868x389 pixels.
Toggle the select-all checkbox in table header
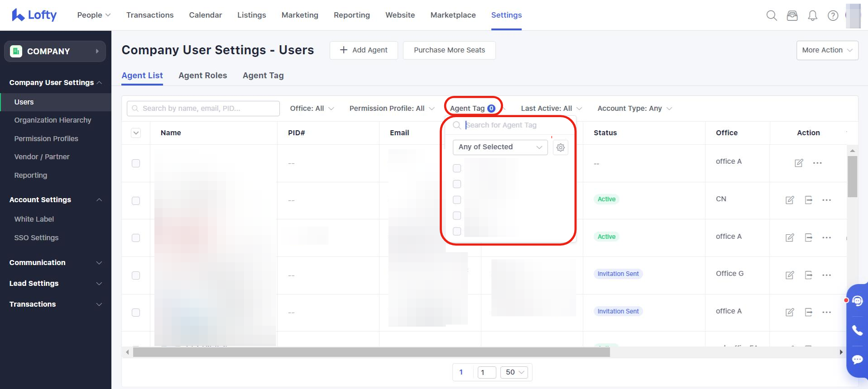pyautogui.click(x=136, y=133)
